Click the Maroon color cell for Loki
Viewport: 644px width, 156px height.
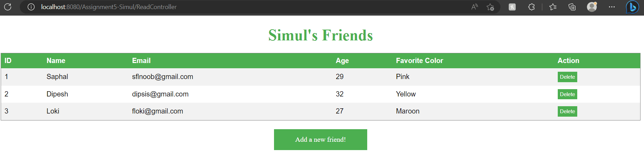[x=408, y=111]
